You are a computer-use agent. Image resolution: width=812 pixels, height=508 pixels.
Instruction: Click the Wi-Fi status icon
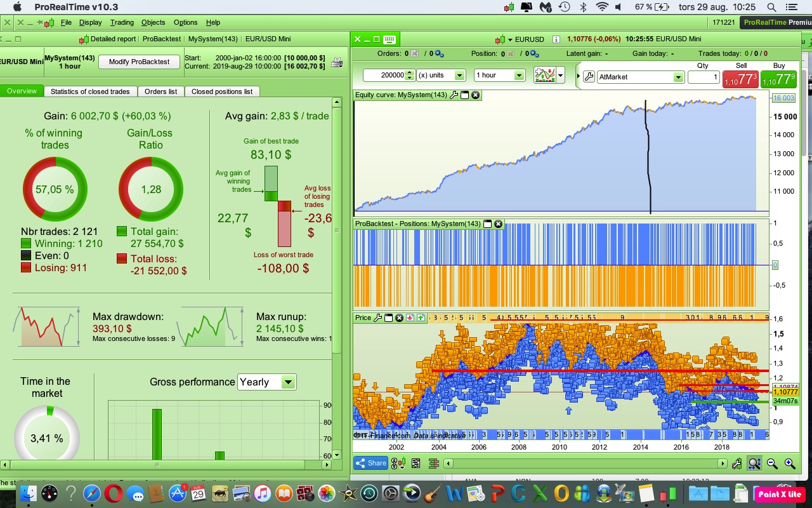pyautogui.click(x=602, y=7)
